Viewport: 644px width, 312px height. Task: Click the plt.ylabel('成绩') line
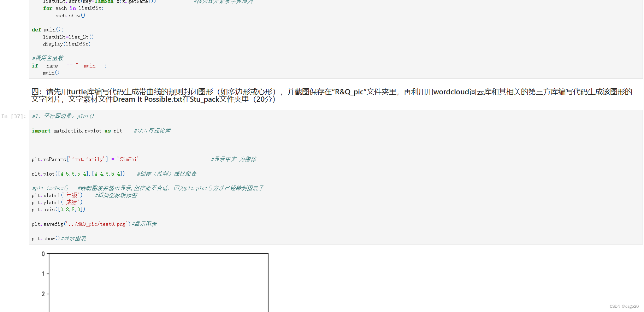point(57,202)
